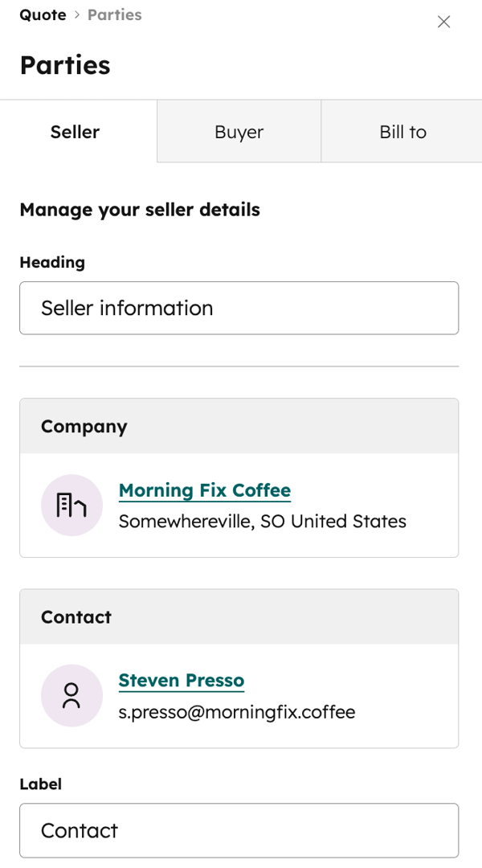Image resolution: width=482 pixels, height=868 pixels.
Task: Open the Buyer tab
Action: tap(239, 132)
